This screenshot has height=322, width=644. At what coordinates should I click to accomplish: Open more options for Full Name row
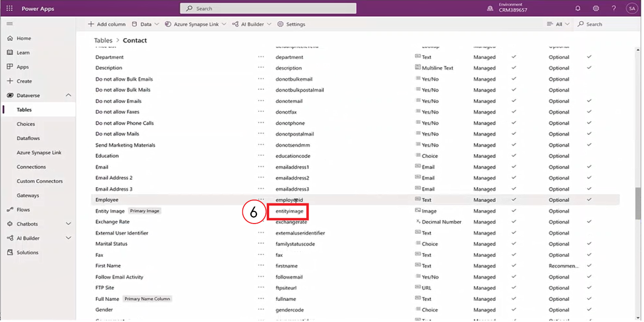click(x=261, y=299)
